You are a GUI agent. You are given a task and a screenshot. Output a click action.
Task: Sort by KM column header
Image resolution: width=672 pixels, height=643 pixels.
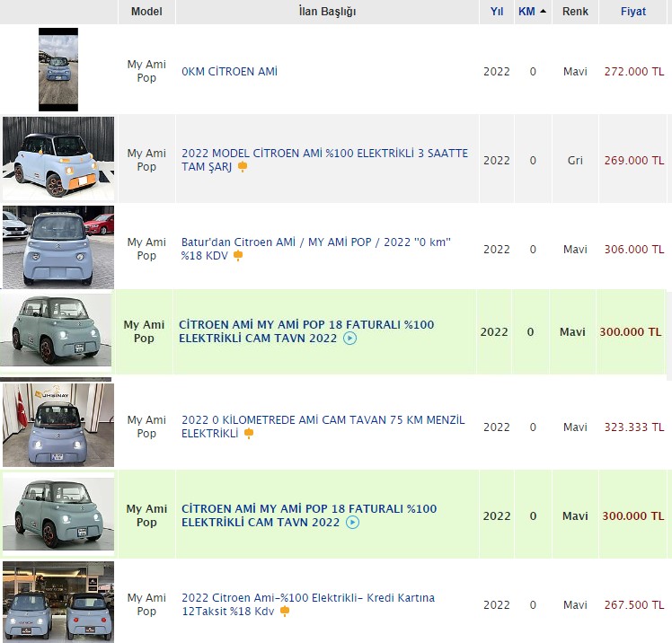click(x=526, y=12)
